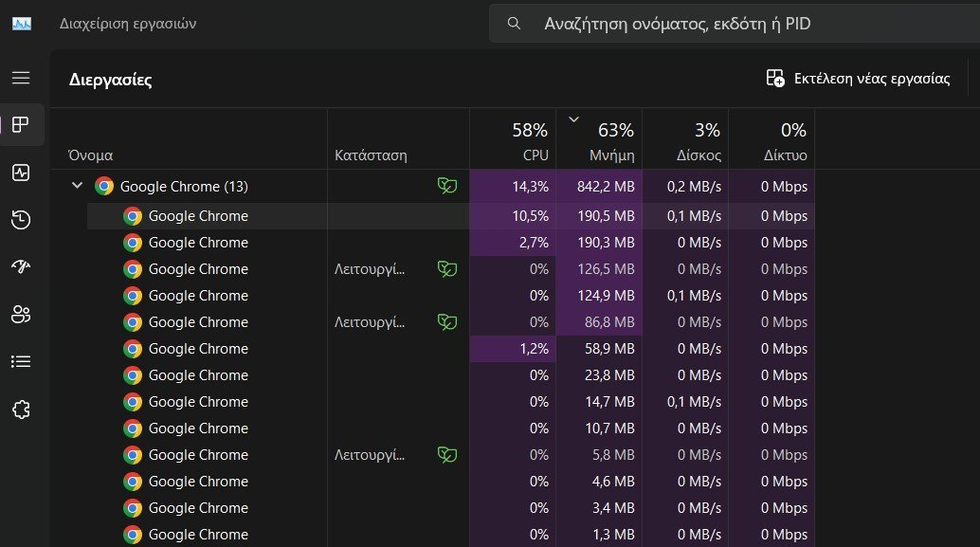Viewport: 980px width, 547px height.
Task: Click efficiency leaf icon in Google Chrome (13) row
Action: (446, 186)
